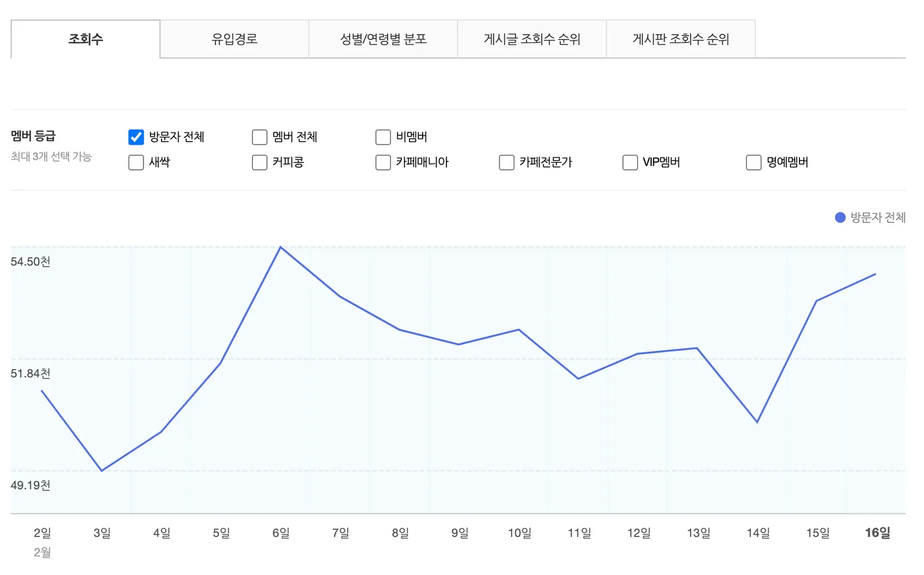Click the peak data point on 6일
This screenshot has width=924, height=575.
(280, 247)
